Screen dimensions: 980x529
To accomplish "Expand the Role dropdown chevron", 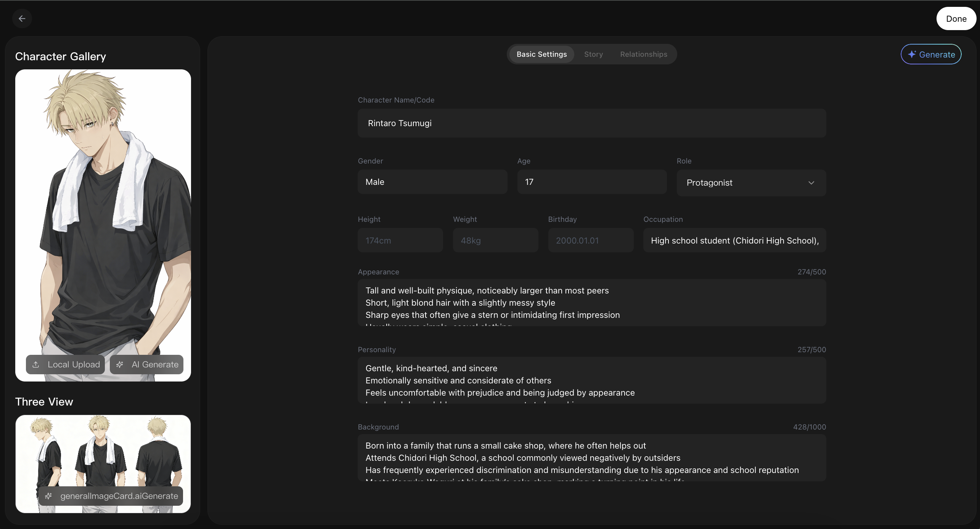I will pos(811,183).
